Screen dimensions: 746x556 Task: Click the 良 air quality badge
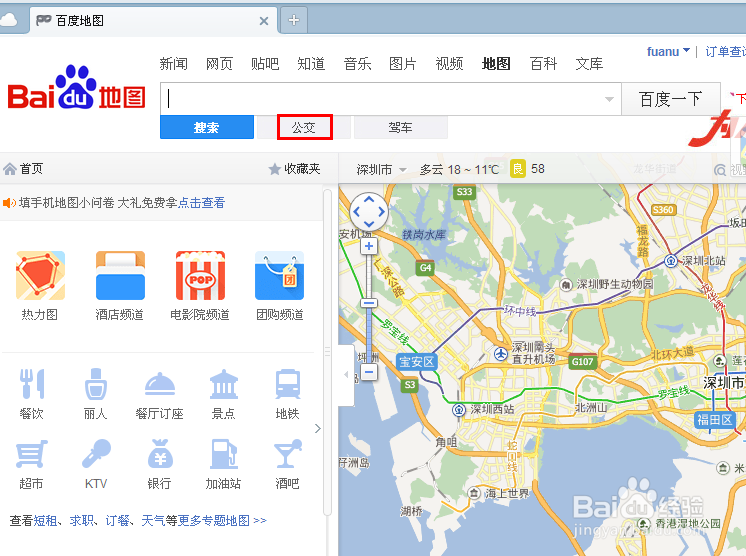click(518, 169)
